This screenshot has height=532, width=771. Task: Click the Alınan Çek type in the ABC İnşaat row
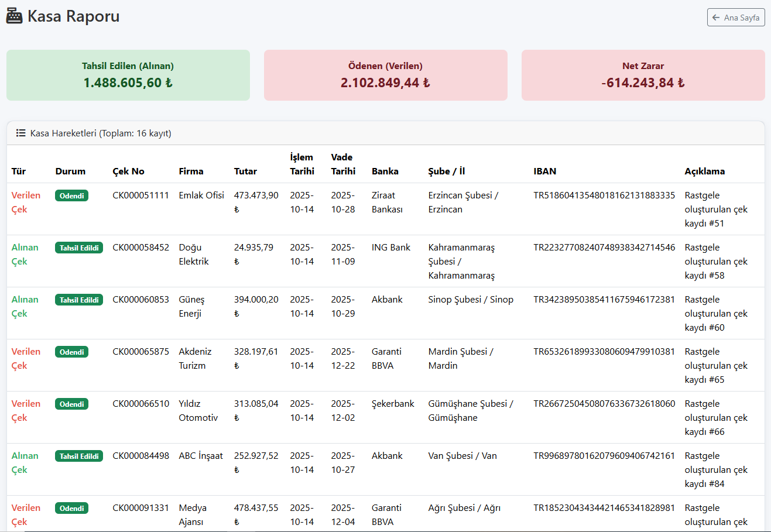pos(25,463)
